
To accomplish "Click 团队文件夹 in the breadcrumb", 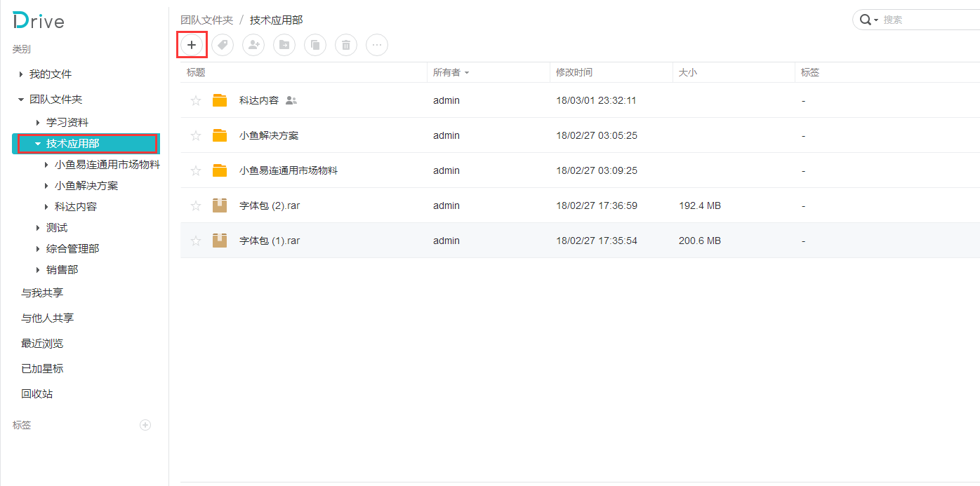I will coord(206,20).
